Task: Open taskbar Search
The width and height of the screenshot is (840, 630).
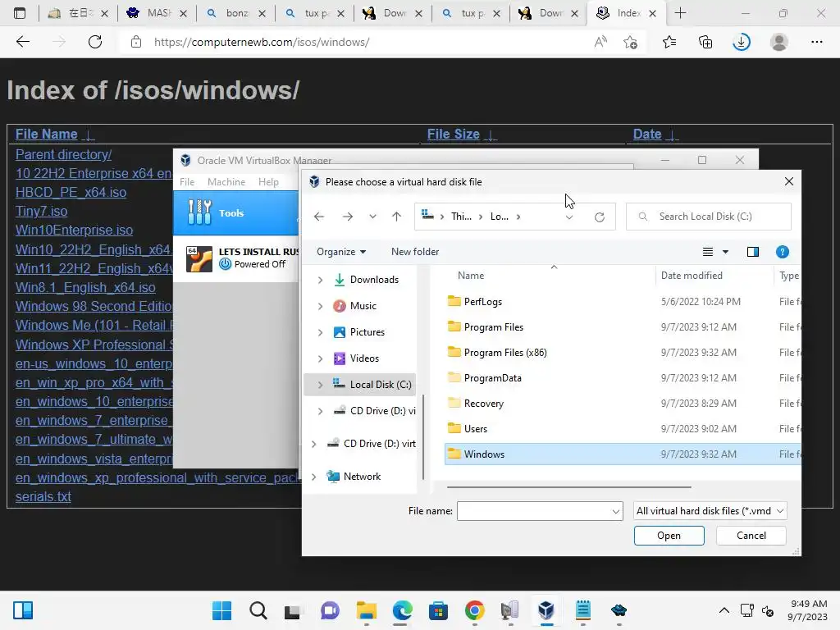Action: click(258, 610)
